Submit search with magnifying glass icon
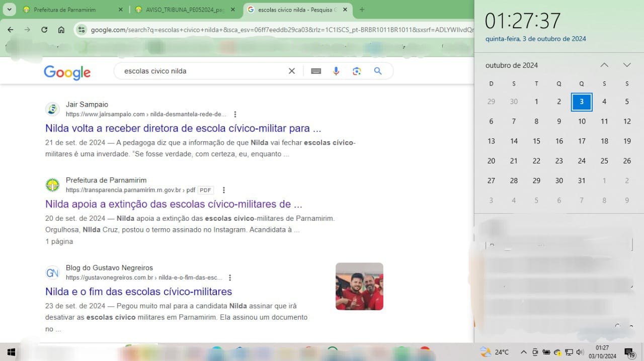The height and width of the screenshot is (361, 644). 378,71
